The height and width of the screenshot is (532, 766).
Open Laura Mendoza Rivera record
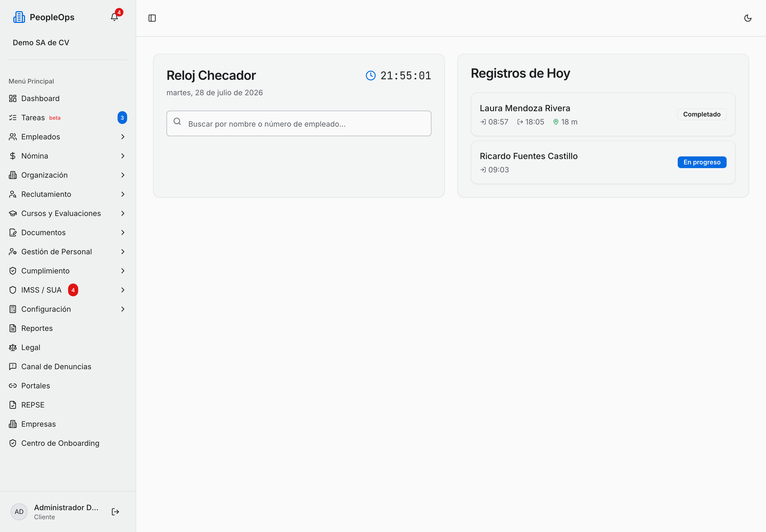coord(603,114)
